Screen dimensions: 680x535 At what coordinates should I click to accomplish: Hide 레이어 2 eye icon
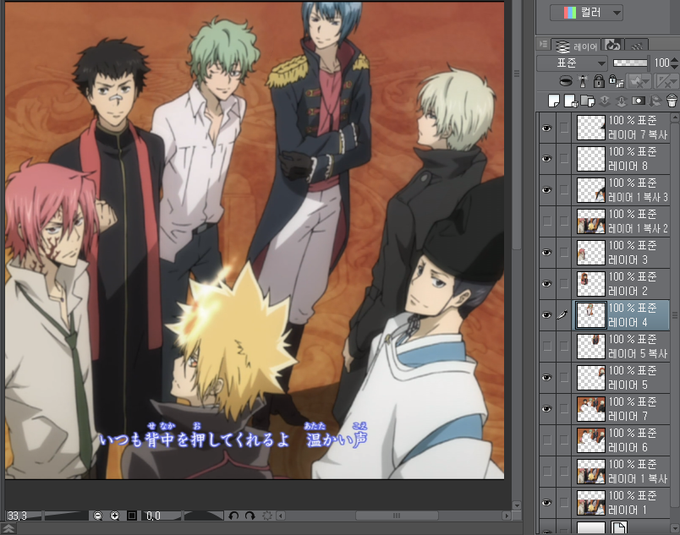coord(547,284)
